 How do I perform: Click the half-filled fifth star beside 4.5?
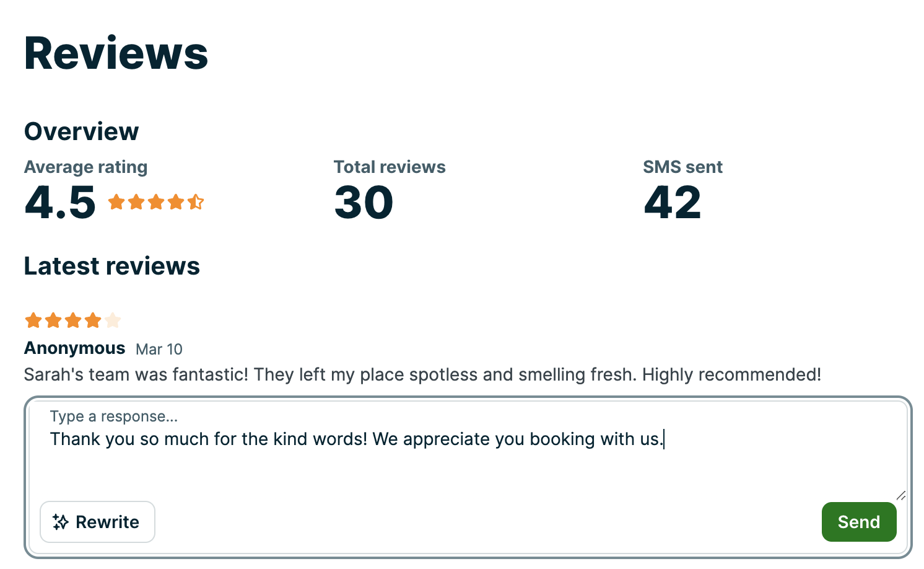[x=197, y=201]
